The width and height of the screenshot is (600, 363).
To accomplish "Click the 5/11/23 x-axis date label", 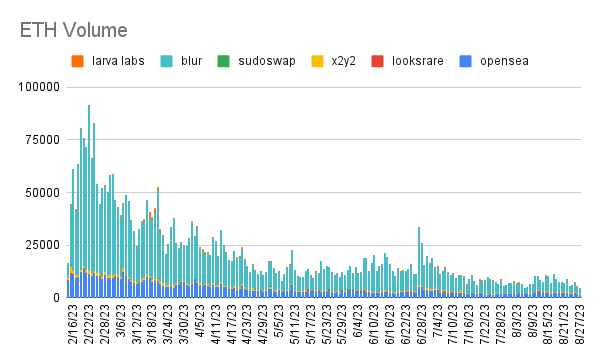I will [295, 324].
